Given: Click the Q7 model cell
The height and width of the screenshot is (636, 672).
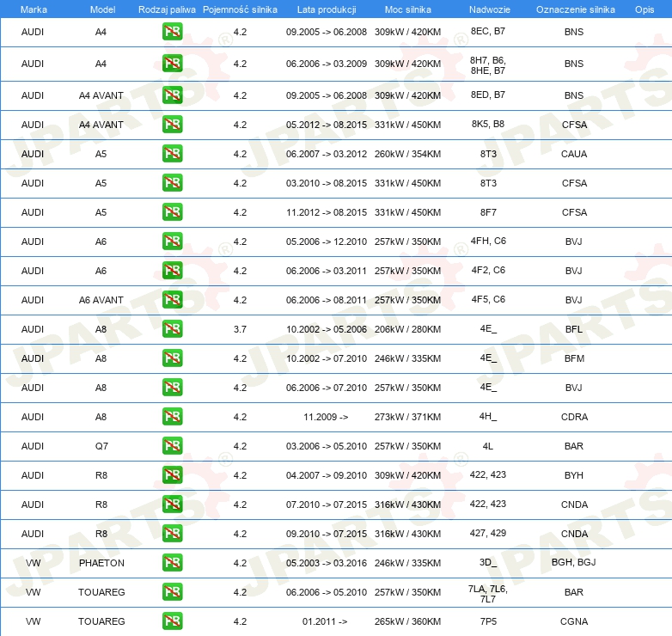Looking at the screenshot, I should 101,446.
